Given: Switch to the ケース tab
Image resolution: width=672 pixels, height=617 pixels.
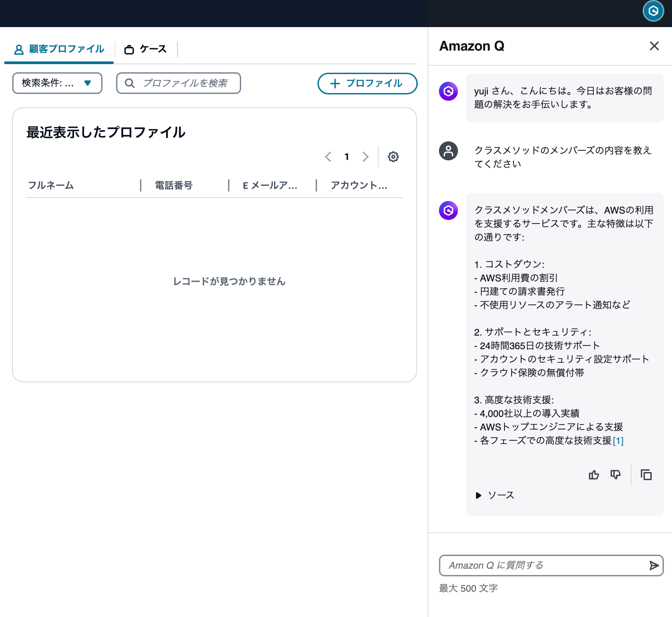Looking at the screenshot, I should click(145, 49).
